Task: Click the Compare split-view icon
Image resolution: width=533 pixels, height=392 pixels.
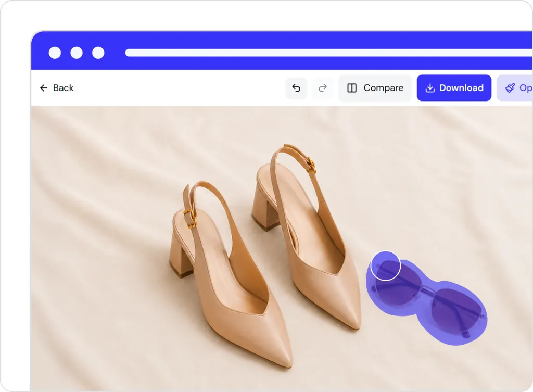Action: tap(352, 88)
